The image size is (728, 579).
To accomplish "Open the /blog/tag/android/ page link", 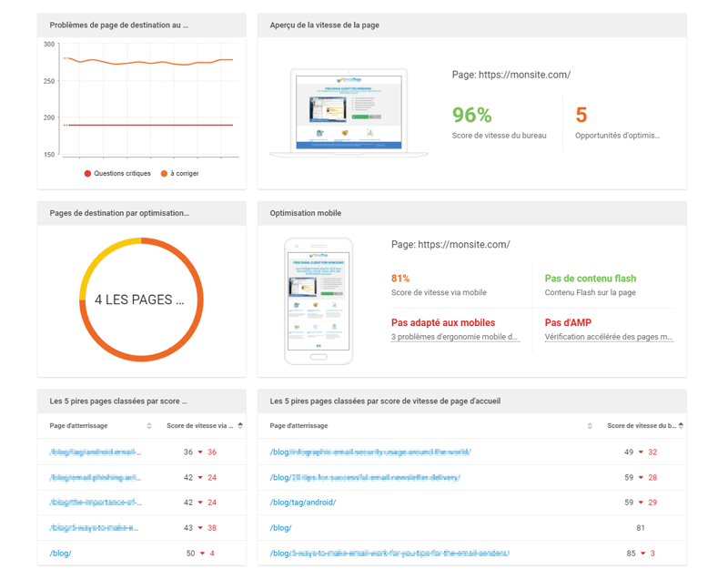I will click(302, 503).
